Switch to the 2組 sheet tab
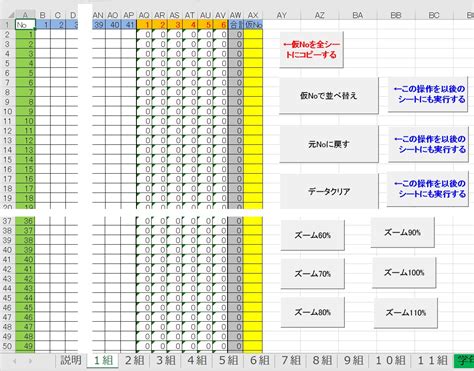The height and width of the screenshot is (371, 474). [x=134, y=360]
